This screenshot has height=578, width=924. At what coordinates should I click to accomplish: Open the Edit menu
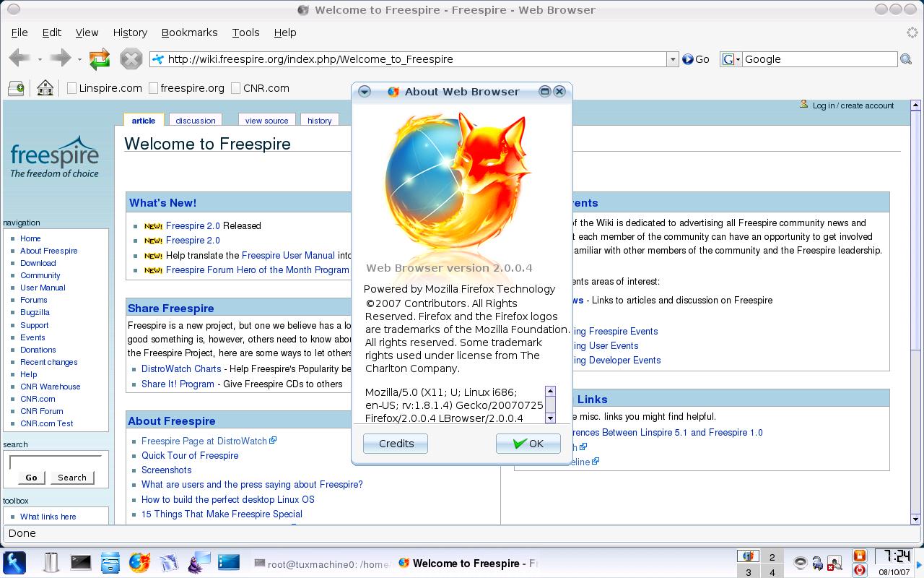[x=52, y=33]
